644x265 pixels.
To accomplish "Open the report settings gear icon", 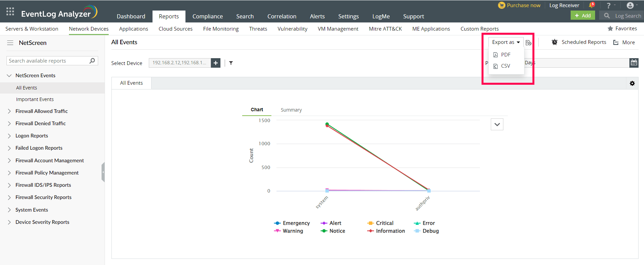I will 632,83.
